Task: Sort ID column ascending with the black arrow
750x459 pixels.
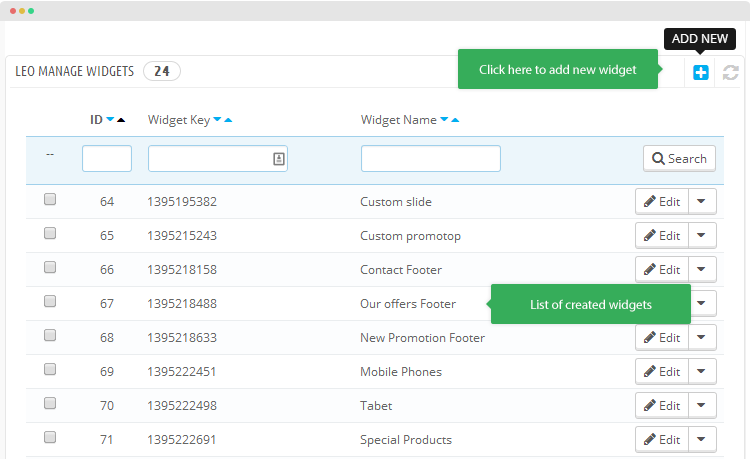Action: point(121,120)
